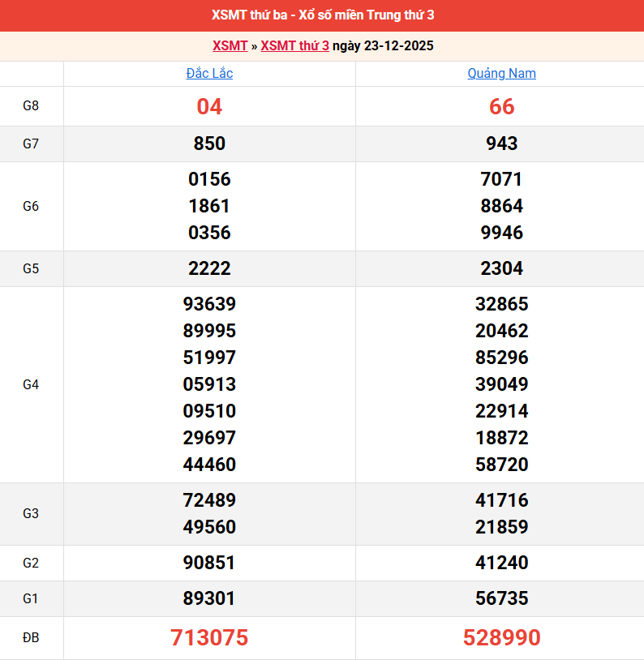Viewport: 644px width, 660px height.
Task: Open the XSMT breadcrumb link
Action: pyautogui.click(x=230, y=45)
